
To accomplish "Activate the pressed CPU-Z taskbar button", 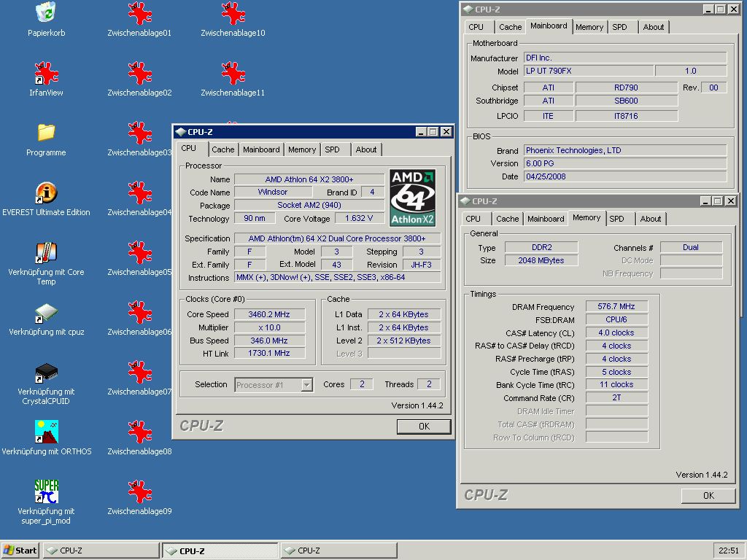I will coord(220,551).
